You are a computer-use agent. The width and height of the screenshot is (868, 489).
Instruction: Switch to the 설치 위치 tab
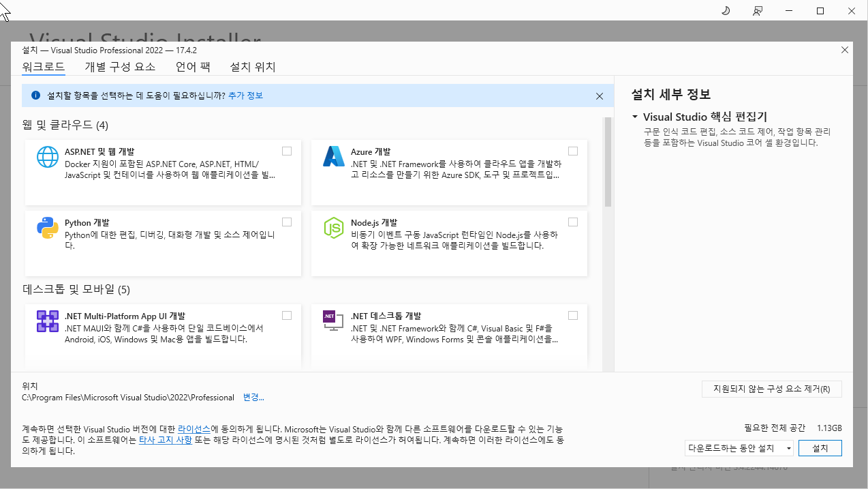tap(253, 67)
